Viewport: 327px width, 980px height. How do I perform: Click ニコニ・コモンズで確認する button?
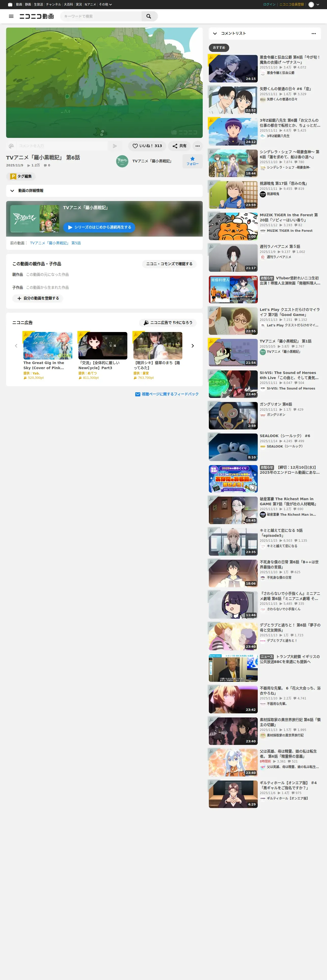(x=169, y=264)
